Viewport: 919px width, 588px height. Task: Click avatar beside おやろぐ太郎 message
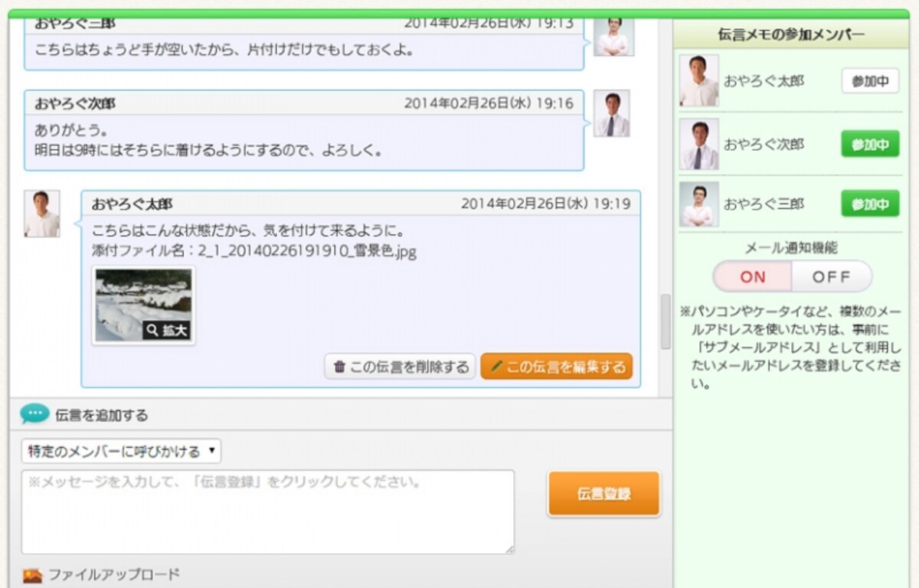(42, 214)
